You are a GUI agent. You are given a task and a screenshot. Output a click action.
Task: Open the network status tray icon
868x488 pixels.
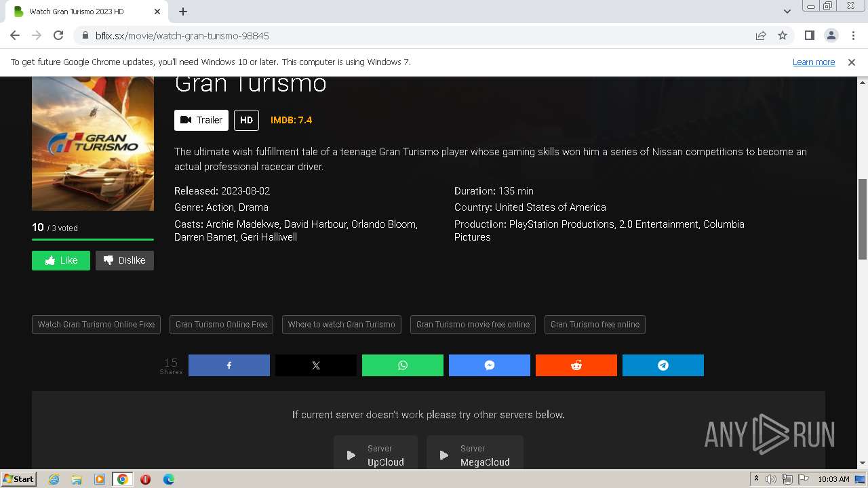pos(786,479)
